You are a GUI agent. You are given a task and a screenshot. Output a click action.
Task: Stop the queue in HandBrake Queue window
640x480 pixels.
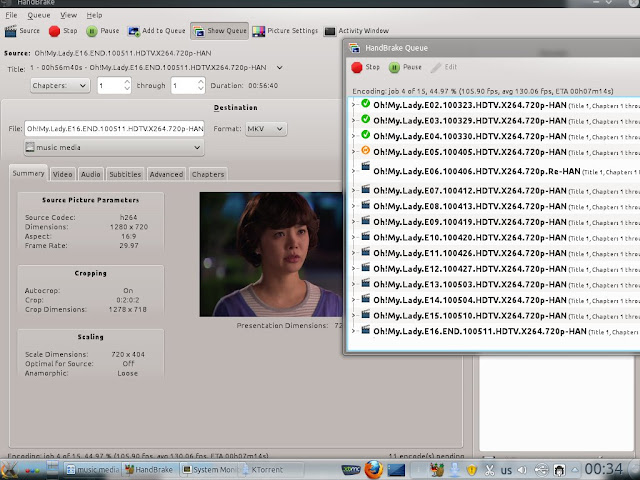366,67
